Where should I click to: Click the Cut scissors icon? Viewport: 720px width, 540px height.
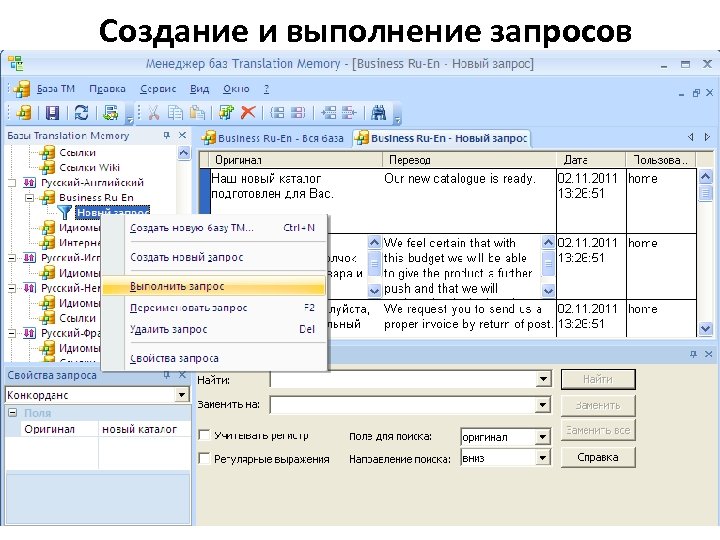[154, 112]
